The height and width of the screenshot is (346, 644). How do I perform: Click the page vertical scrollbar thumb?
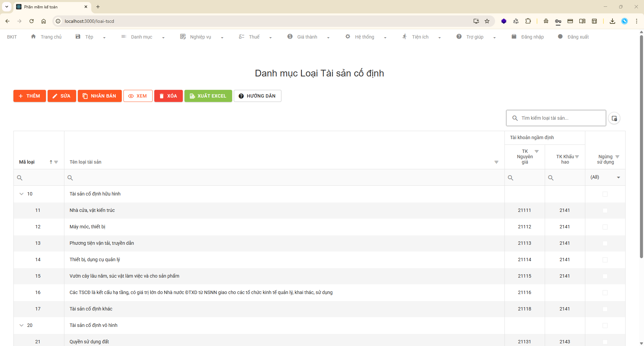pyautogui.click(x=641, y=146)
